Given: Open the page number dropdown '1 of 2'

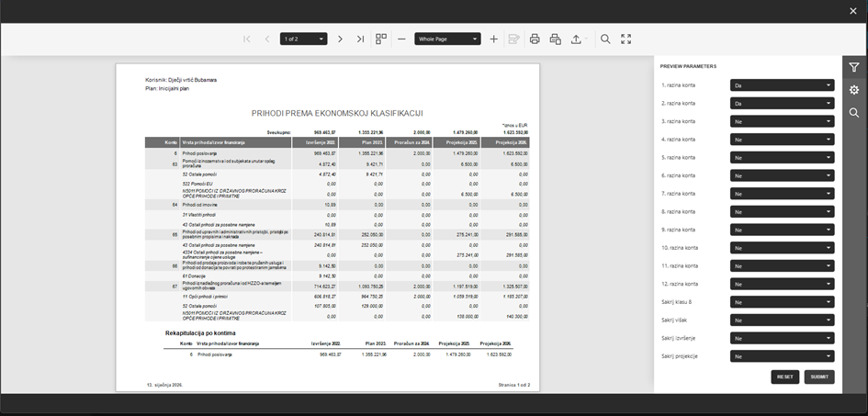Looking at the screenshot, I should 304,39.
